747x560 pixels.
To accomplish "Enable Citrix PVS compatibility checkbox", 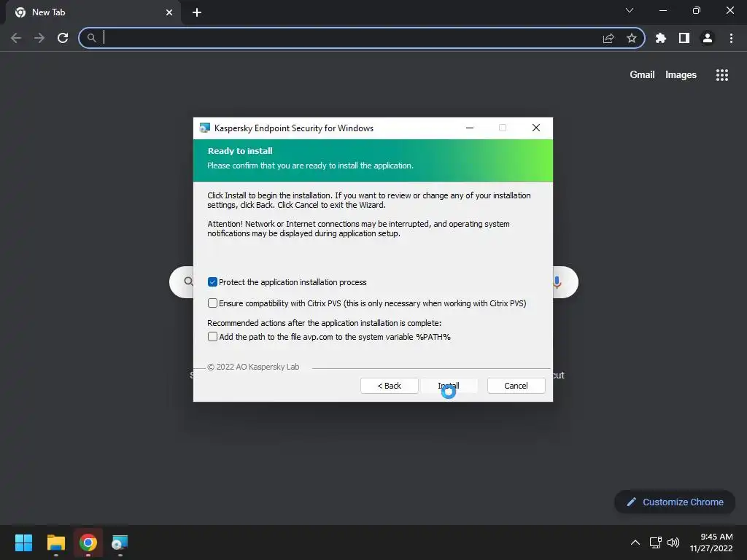I will coord(212,303).
